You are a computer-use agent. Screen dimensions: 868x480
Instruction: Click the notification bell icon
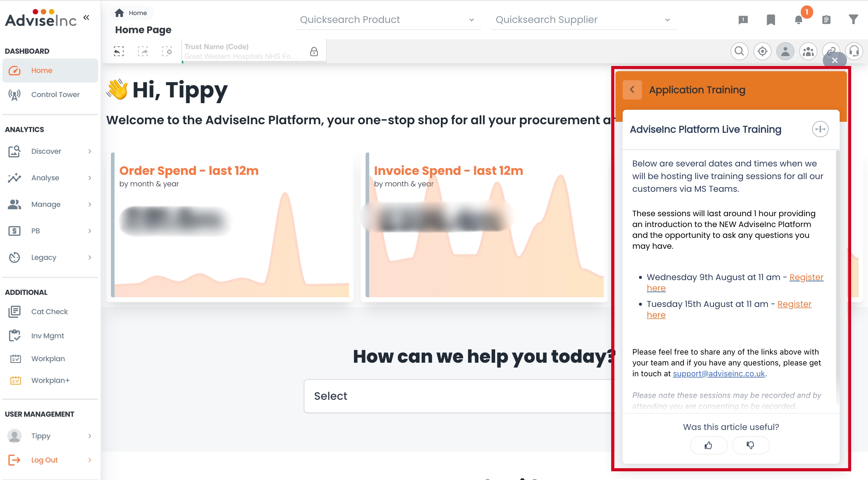tap(798, 20)
